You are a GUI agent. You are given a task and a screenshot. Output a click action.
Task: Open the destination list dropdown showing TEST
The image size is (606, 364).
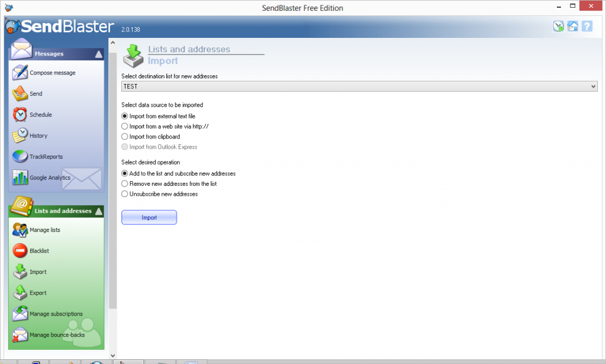[359, 86]
